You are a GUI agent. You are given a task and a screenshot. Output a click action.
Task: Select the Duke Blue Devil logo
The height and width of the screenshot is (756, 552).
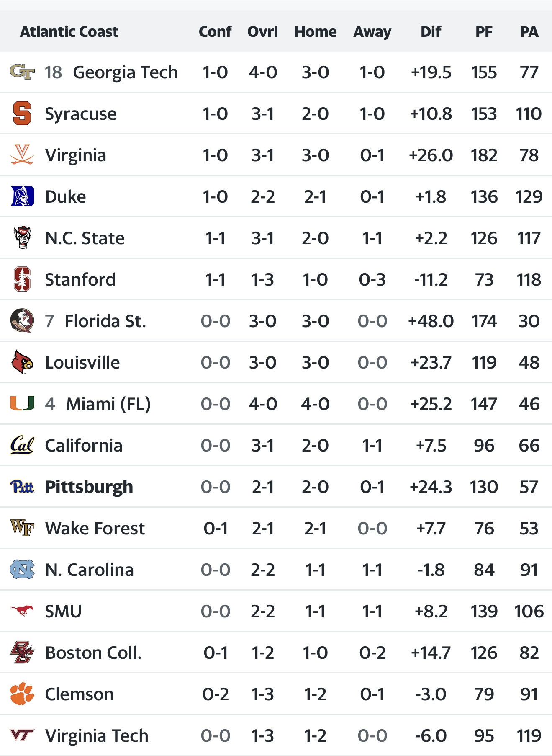tap(22, 196)
